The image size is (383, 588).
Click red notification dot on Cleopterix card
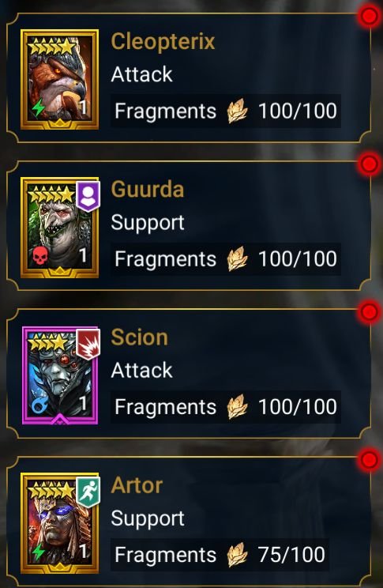coord(369,16)
